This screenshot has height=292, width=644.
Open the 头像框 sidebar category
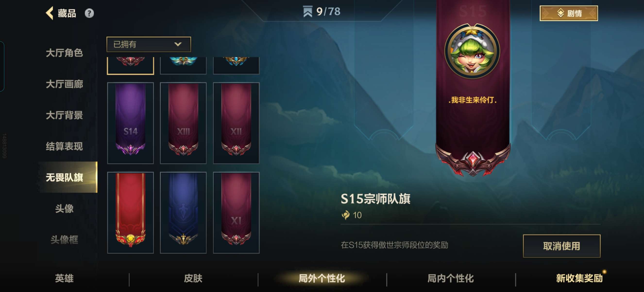click(x=64, y=240)
